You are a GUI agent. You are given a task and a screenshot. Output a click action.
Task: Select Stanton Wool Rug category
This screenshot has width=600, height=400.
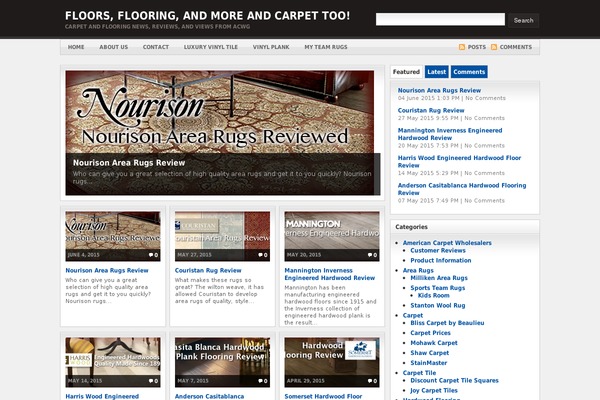pyautogui.click(x=438, y=305)
